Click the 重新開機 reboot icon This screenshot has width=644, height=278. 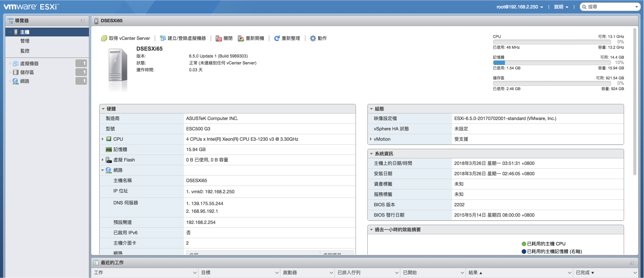[241, 38]
